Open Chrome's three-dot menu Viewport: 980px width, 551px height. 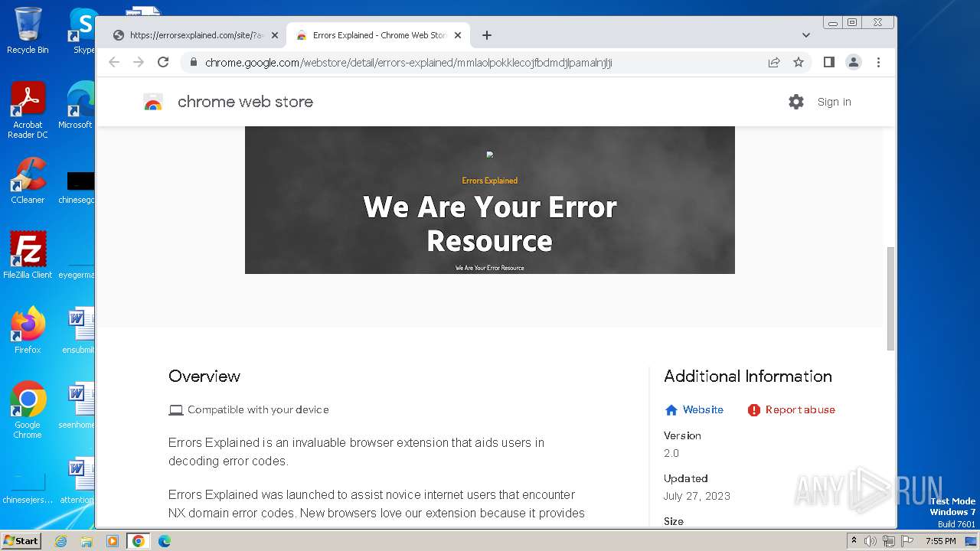coord(878,62)
